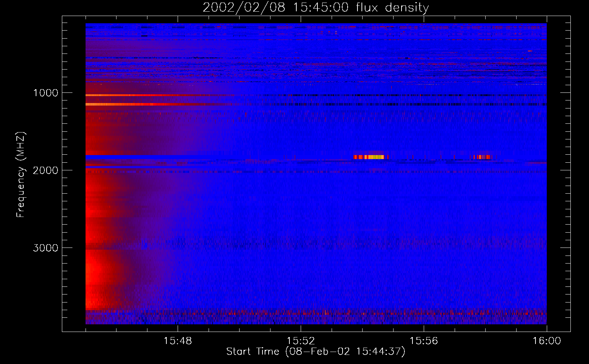Click the 'Start Time (08-Feb-02 15:44:37)' label
Image resolution: width=589 pixels, height=364 pixels.
pos(316,352)
